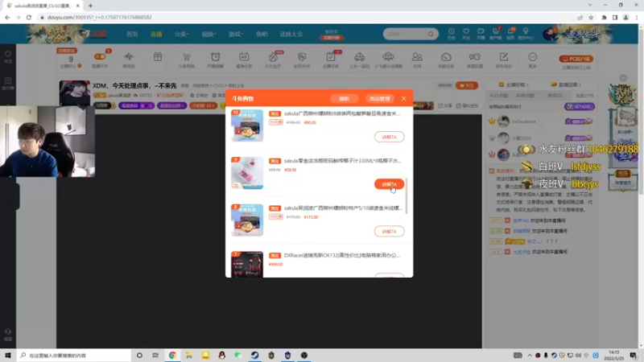Expand the 游戏 games dropdown
The width and height of the screenshot is (644, 362).
pos(236,34)
